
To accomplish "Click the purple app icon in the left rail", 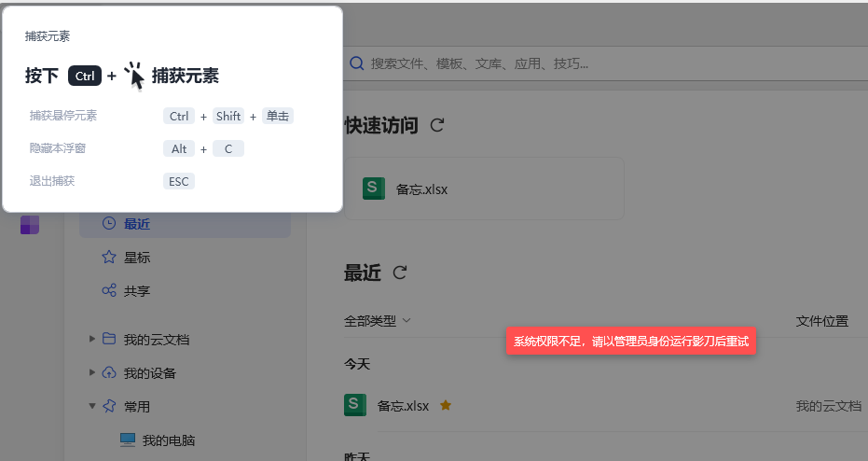I will pyautogui.click(x=30, y=225).
